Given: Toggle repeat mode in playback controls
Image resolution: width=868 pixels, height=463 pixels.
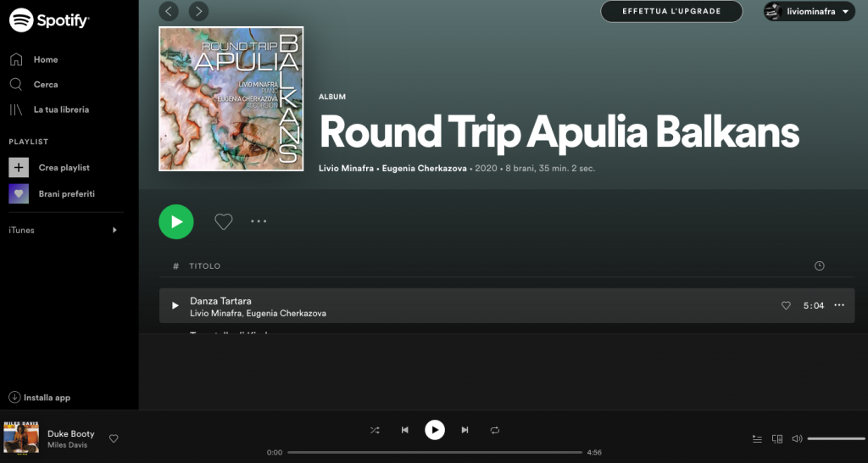Looking at the screenshot, I should [495, 430].
